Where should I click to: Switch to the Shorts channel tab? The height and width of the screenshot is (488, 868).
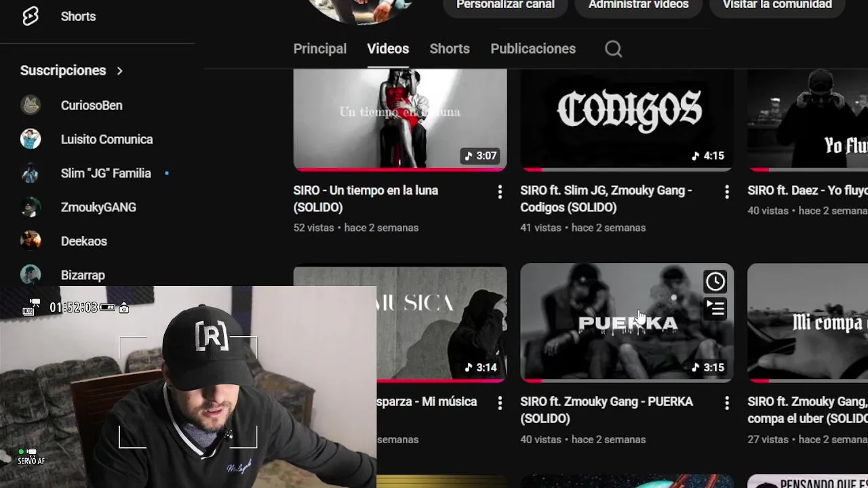coord(450,49)
